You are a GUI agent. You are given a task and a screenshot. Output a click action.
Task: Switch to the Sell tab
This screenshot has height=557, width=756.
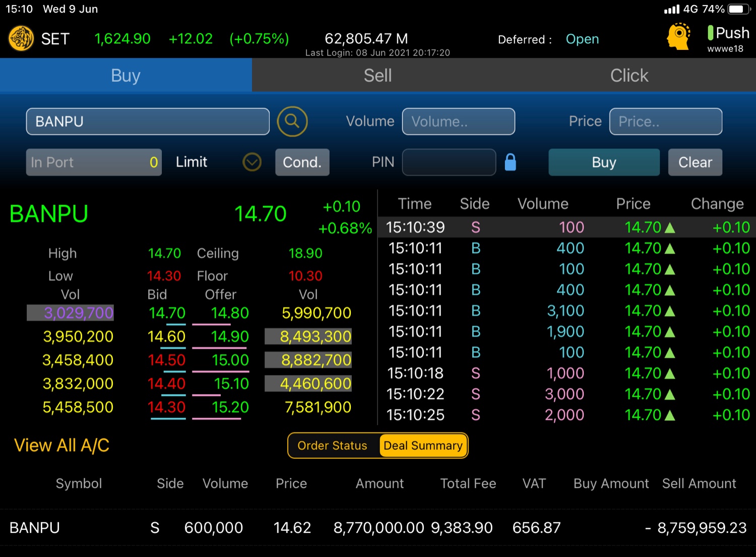point(378,75)
